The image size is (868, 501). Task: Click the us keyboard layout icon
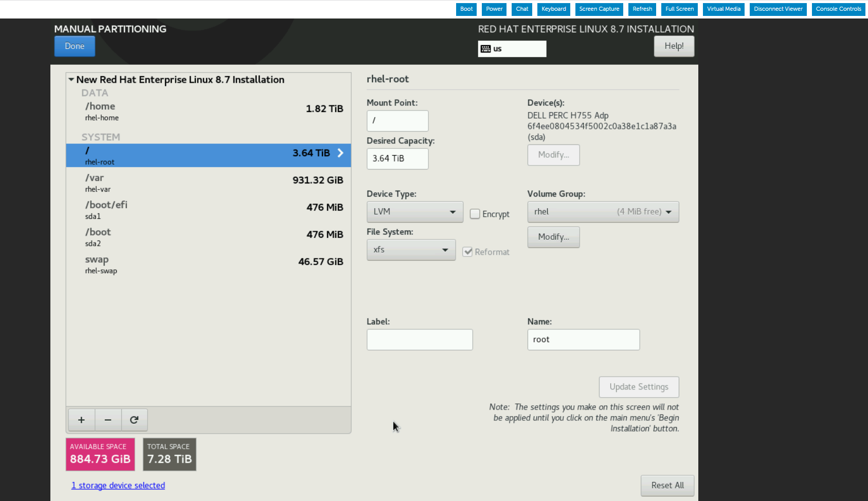pos(486,48)
